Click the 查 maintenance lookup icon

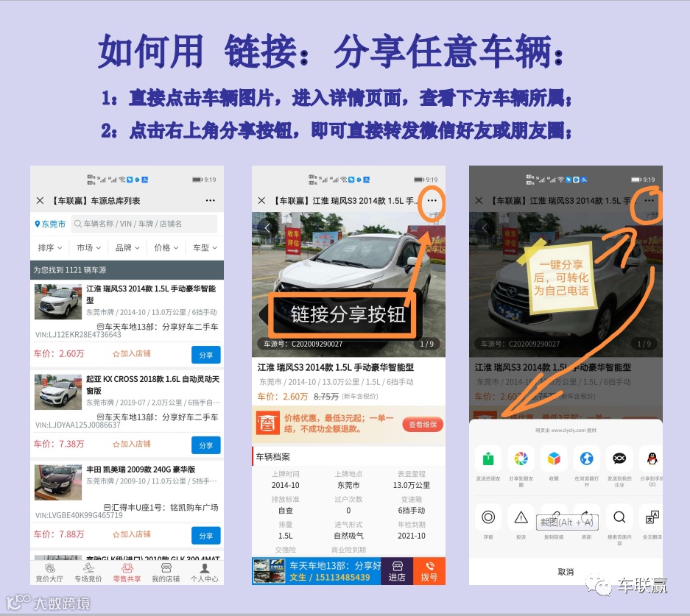[268, 423]
